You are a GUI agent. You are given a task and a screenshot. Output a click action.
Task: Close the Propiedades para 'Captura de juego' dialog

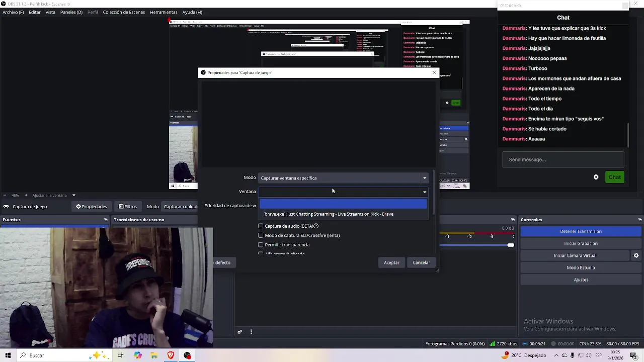434,72
